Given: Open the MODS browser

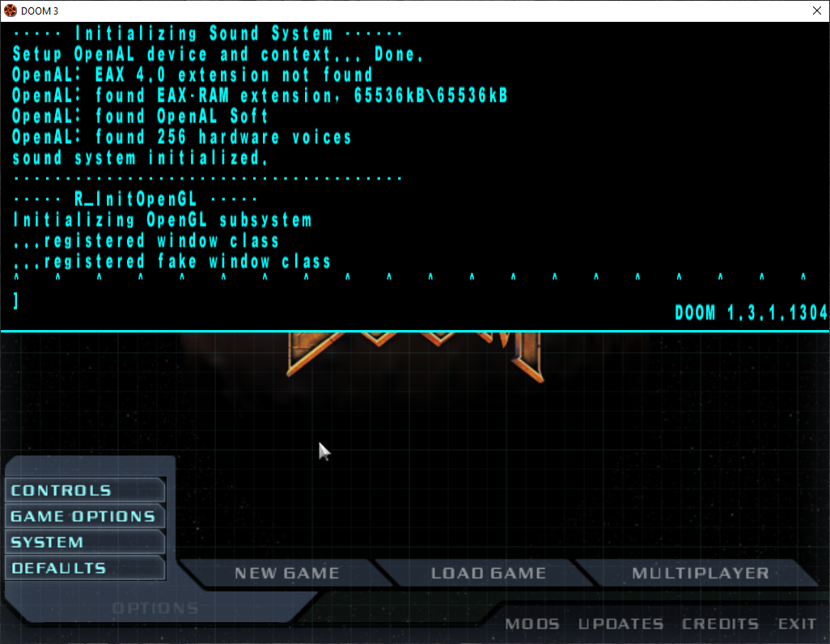Looking at the screenshot, I should tap(531, 624).
